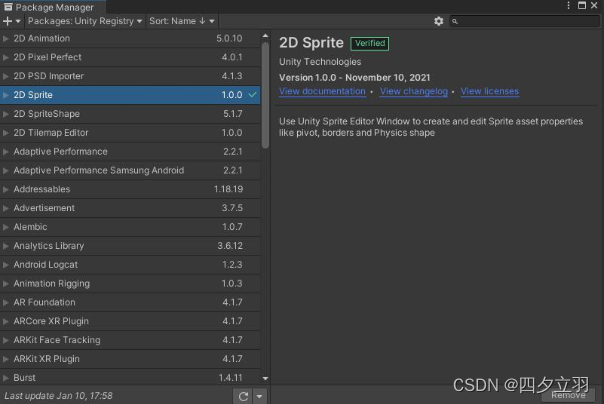The image size is (604, 404).
Task: Select the 2D Animation package
Action: click(130, 39)
